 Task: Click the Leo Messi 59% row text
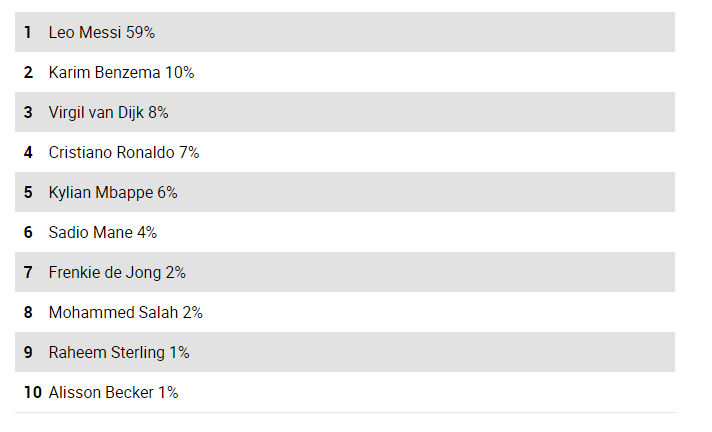(x=101, y=33)
